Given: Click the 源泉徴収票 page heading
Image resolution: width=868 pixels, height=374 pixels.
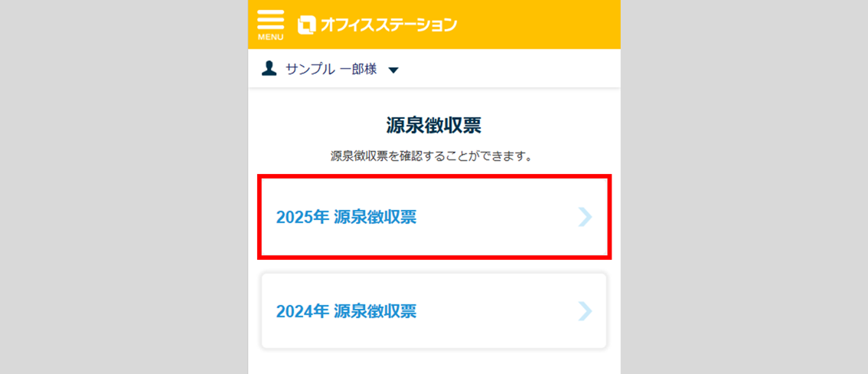Looking at the screenshot, I should point(434,126).
